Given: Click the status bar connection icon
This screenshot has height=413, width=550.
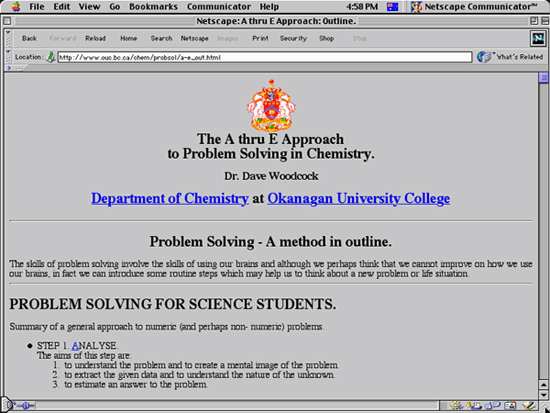Looking at the screenshot, I should [x=25, y=406].
